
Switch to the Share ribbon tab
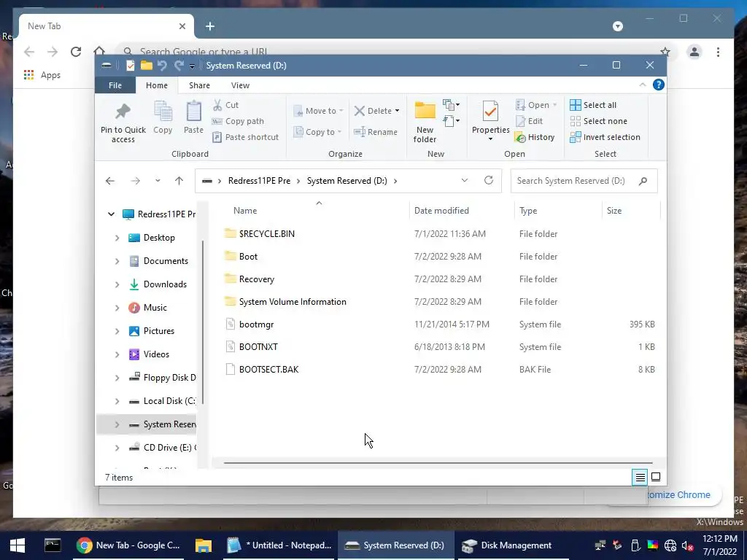(199, 85)
